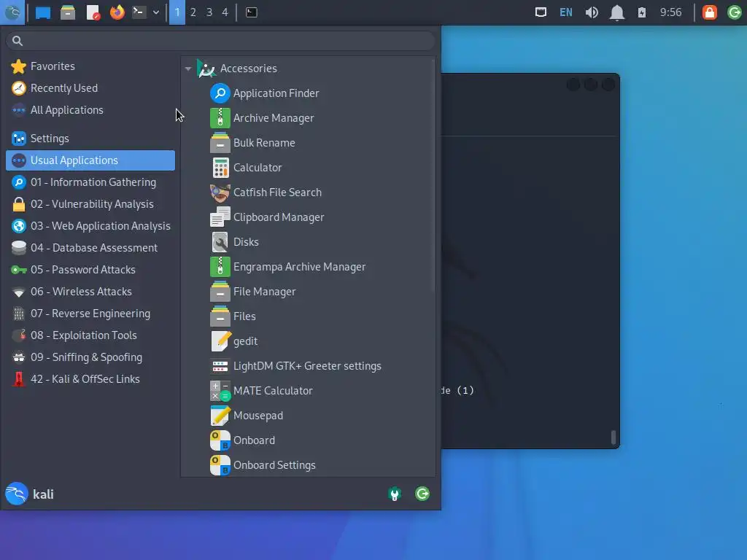Open terminal emulator from panel

click(x=139, y=12)
